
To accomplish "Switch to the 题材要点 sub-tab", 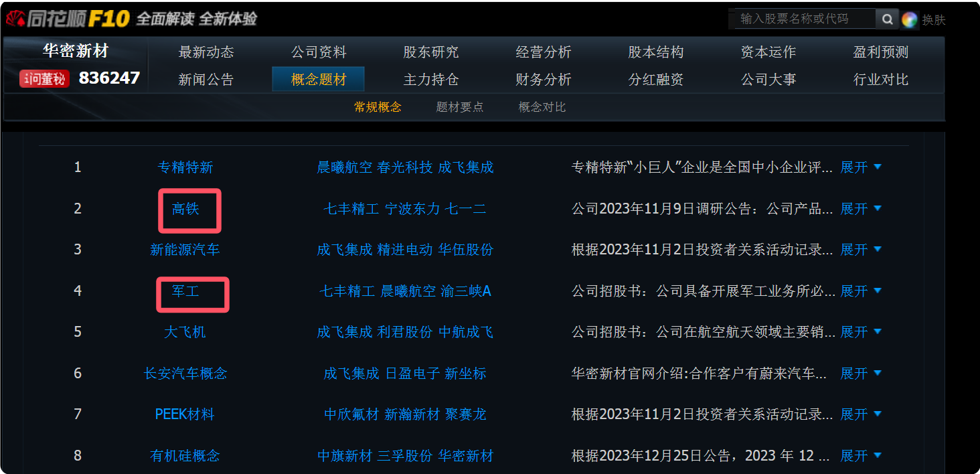I will (460, 107).
